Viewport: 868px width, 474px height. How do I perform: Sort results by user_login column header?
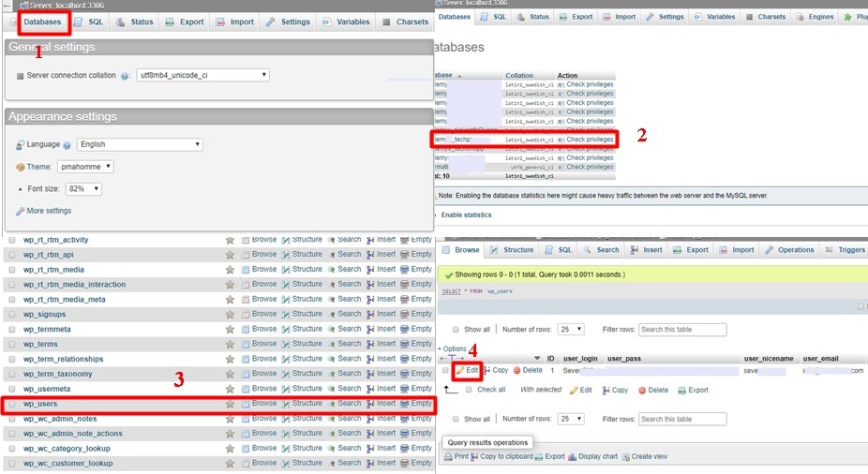[x=580, y=359]
